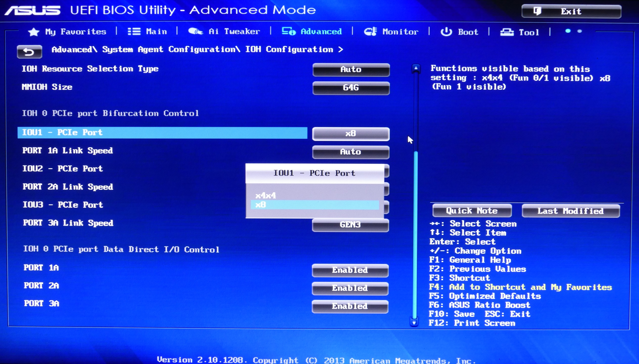
Task: Click F12: Print Screen text
Action: pyautogui.click(x=472, y=323)
